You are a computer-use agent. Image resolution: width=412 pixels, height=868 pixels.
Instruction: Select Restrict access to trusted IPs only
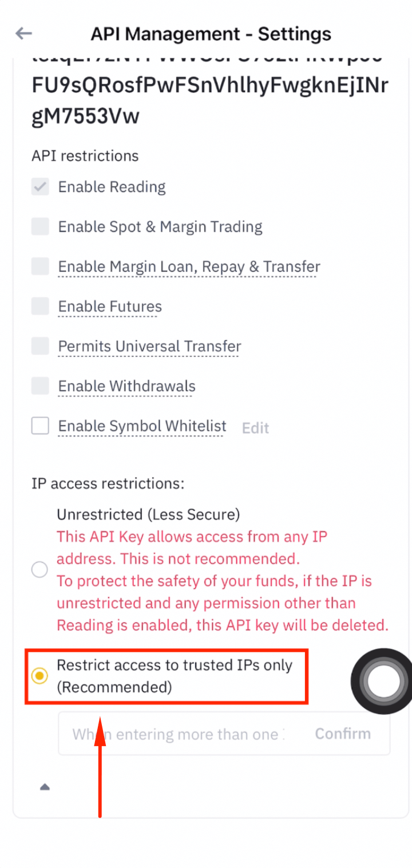click(x=39, y=676)
